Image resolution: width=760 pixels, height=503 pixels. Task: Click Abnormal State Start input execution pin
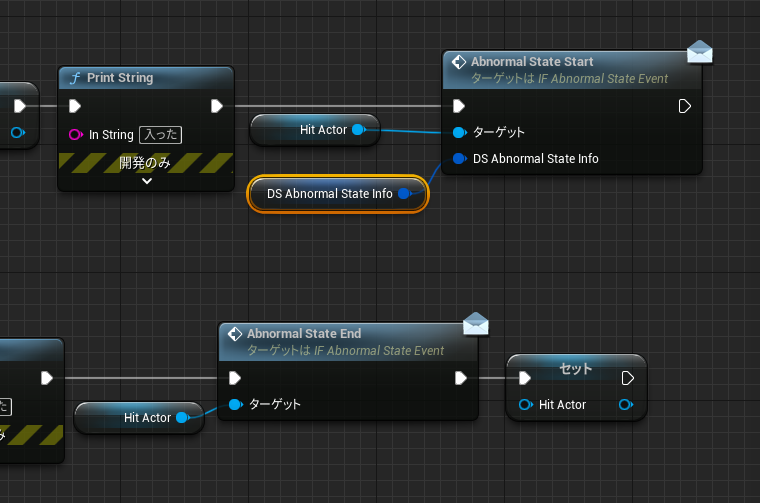pos(459,106)
